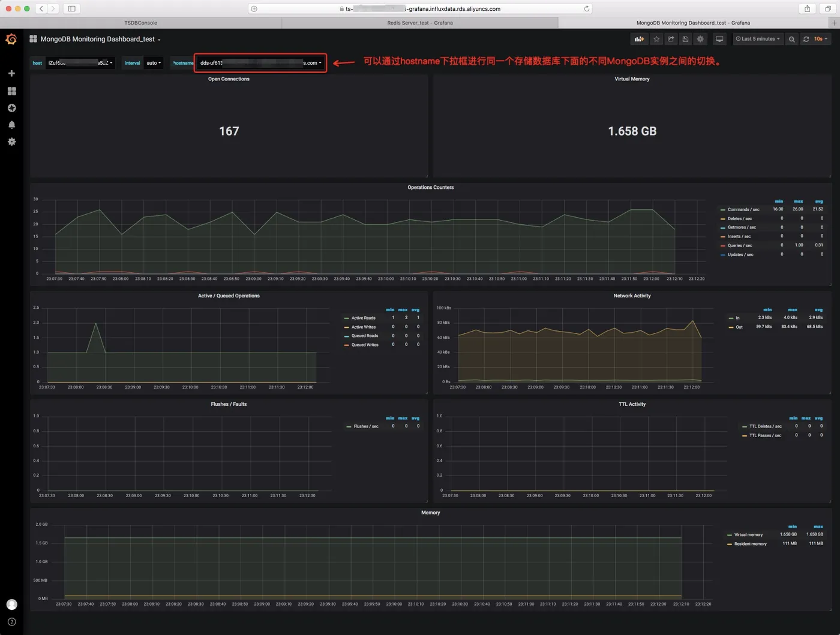The width and height of the screenshot is (840, 635).
Task: Open the Active / Queued Operations panel menu
Action: pos(229,296)
